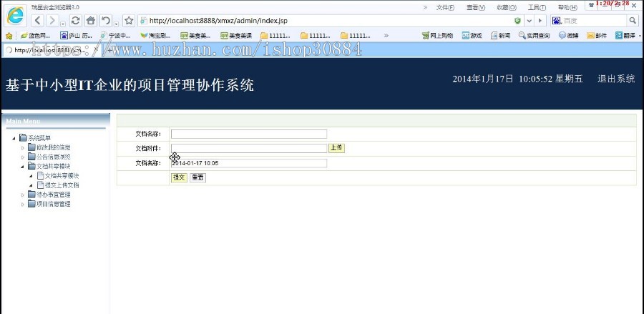Open the 实用查询 shortcut
The height and width of the screenshot is (314, 644).
click(535, 36)
